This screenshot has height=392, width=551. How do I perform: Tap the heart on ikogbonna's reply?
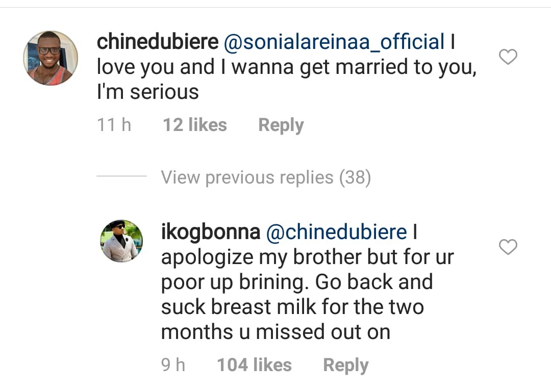508,247
